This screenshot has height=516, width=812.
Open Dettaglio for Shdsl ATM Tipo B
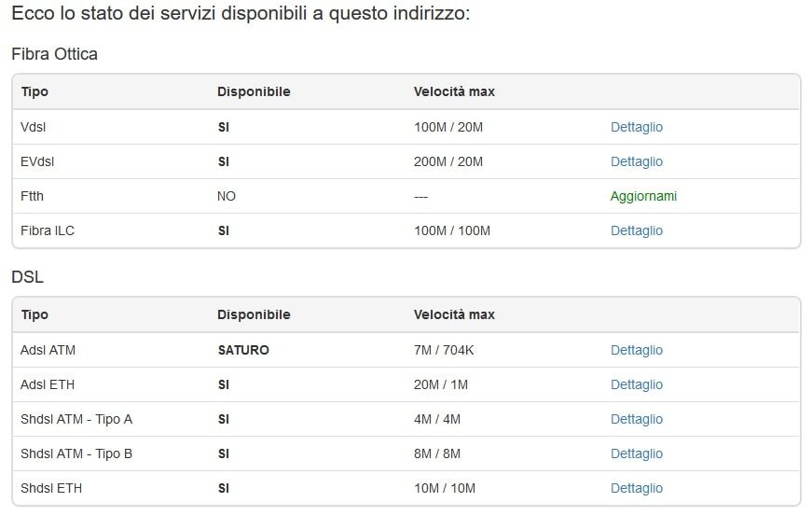pos(637,453)
